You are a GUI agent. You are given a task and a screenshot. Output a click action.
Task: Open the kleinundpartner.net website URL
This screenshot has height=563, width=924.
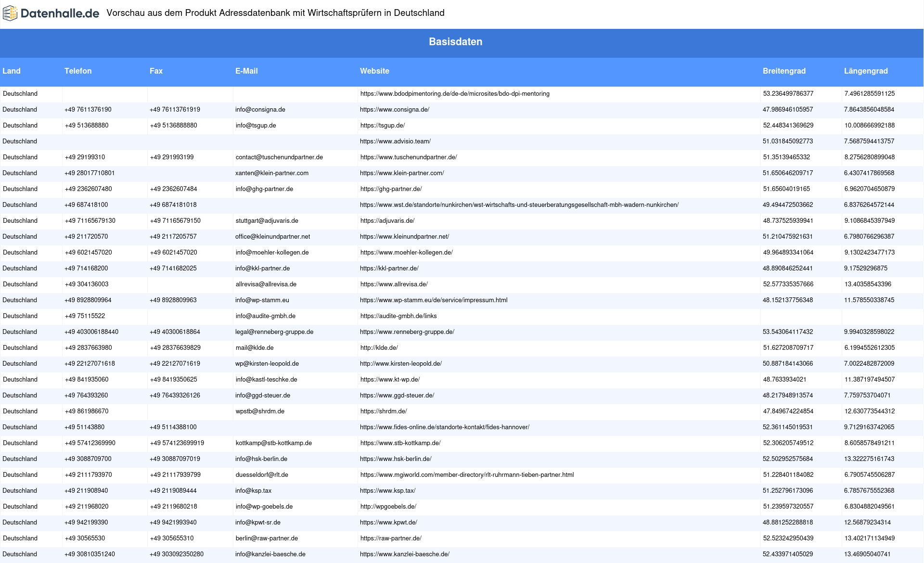point(404,237)
